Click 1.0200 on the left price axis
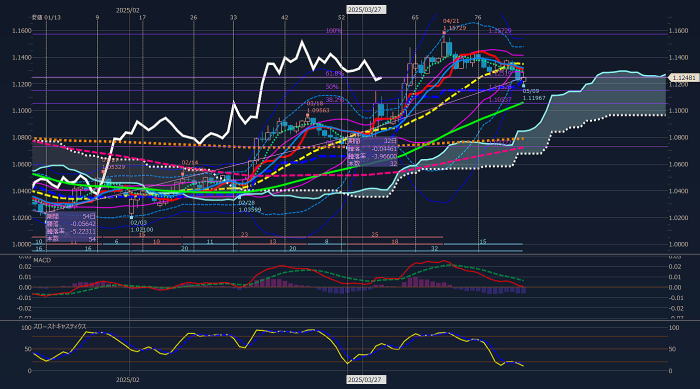 [x=22, y=218]
